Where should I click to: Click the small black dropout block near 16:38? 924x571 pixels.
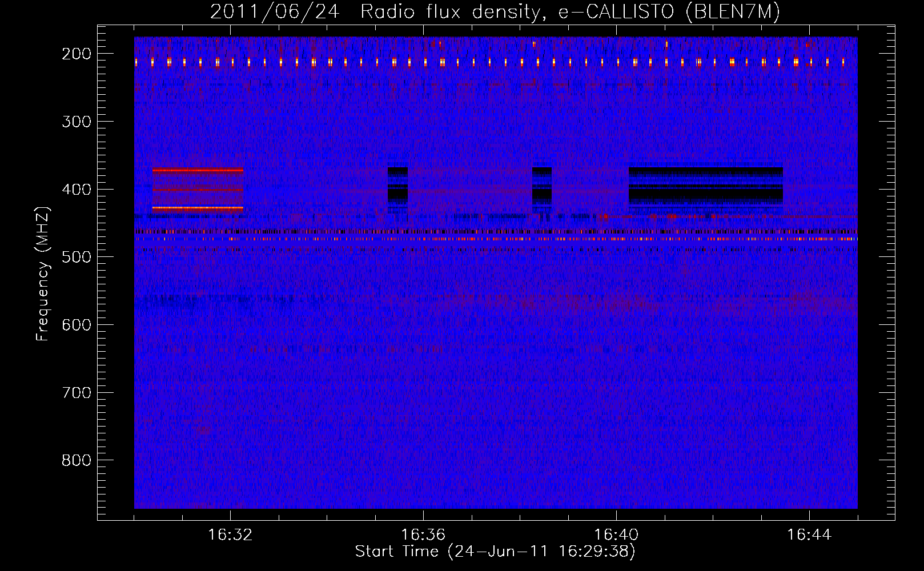pos(542,190)
